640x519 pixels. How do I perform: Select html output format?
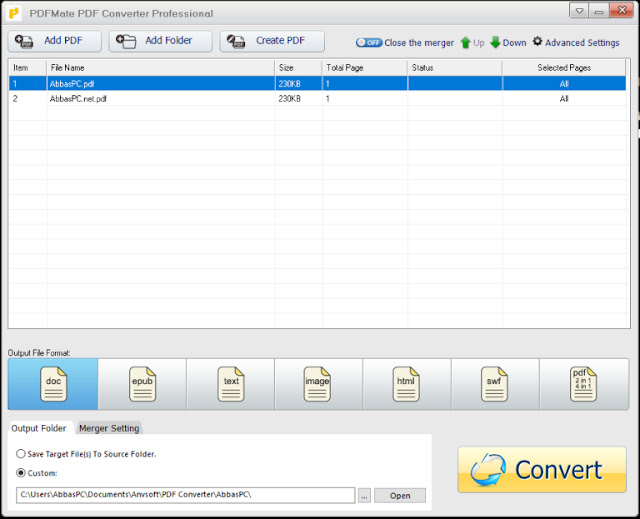tap(407, 384)
